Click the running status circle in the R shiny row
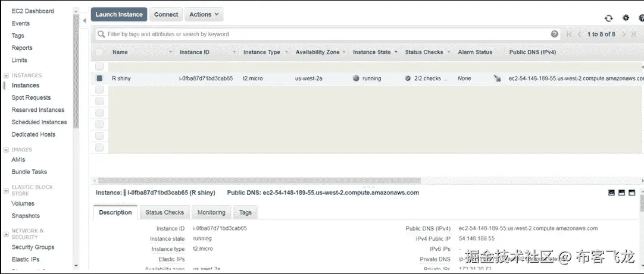The height and width of the screenshot is (274, 644). point(356,78)
